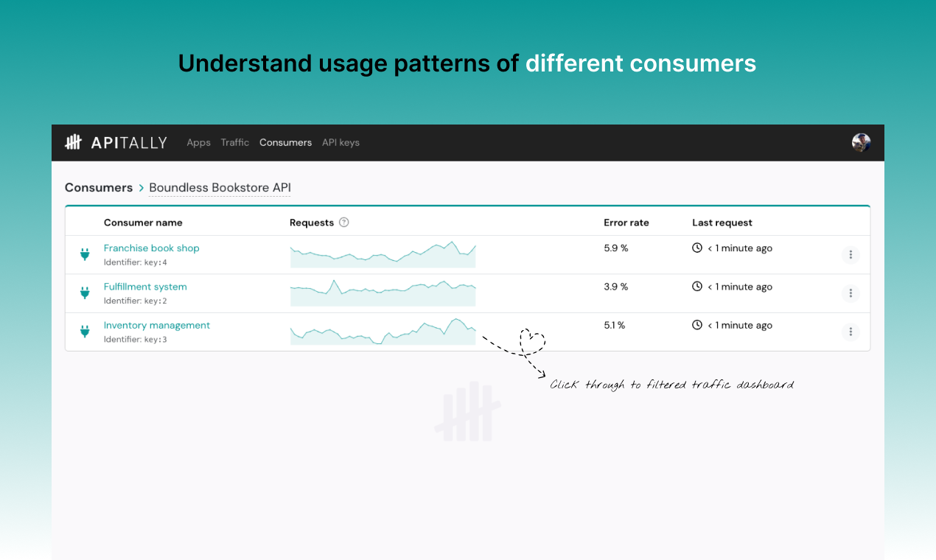Image resolution: width=936 pixels, height=560 pixels.
Task: Click the plug icon for Fulfillment system
Action: pyautogui.click(x=85, y=293)
